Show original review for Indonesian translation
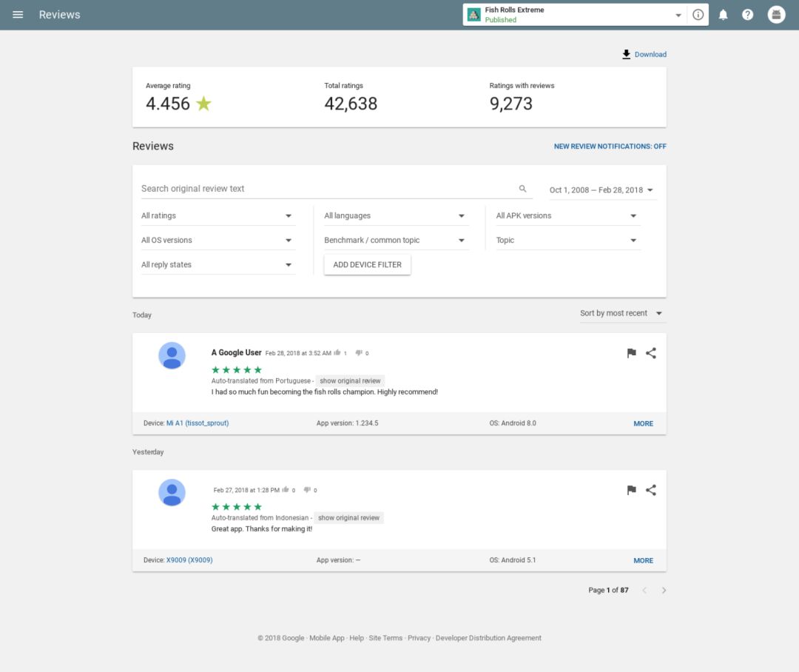This screenshot has width=799, height=672. point(348,518)
